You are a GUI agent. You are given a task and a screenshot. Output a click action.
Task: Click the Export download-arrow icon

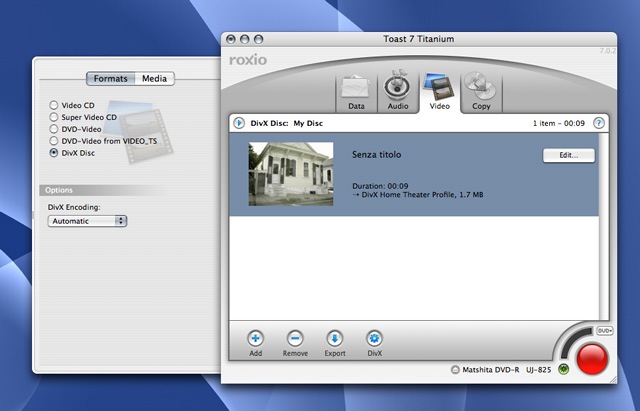click(335, 338)
